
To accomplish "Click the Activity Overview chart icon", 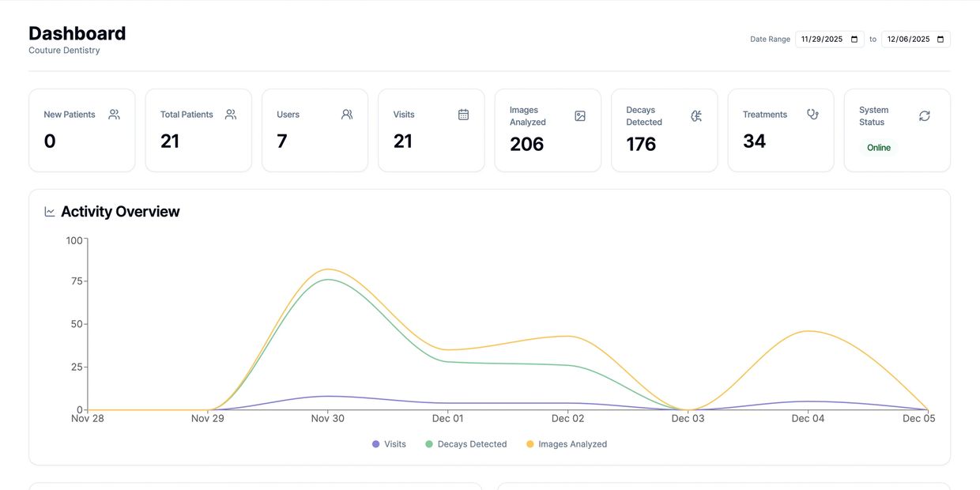I will [50, 212].
